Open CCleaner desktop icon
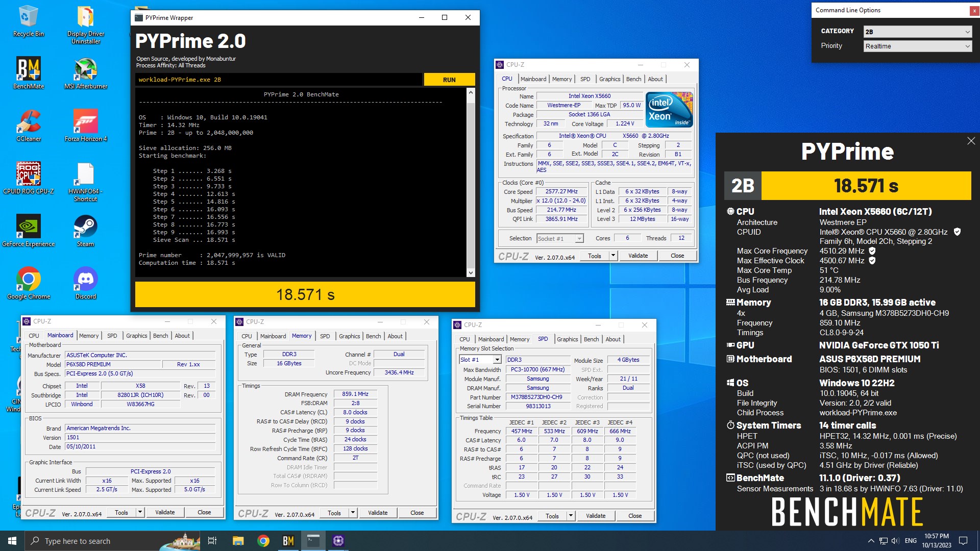Screen dimensions: 980x551 tap(29, 126)
